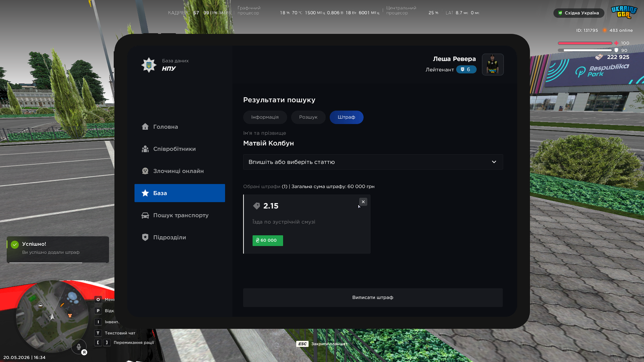Image resolution: width=644 pixels, height=362 pixels.
Task: Click the ID: 131795 text
Action: coord(587,30)
